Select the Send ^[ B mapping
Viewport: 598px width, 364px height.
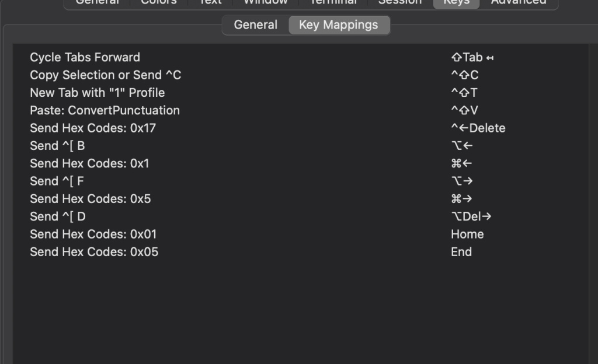301,146
